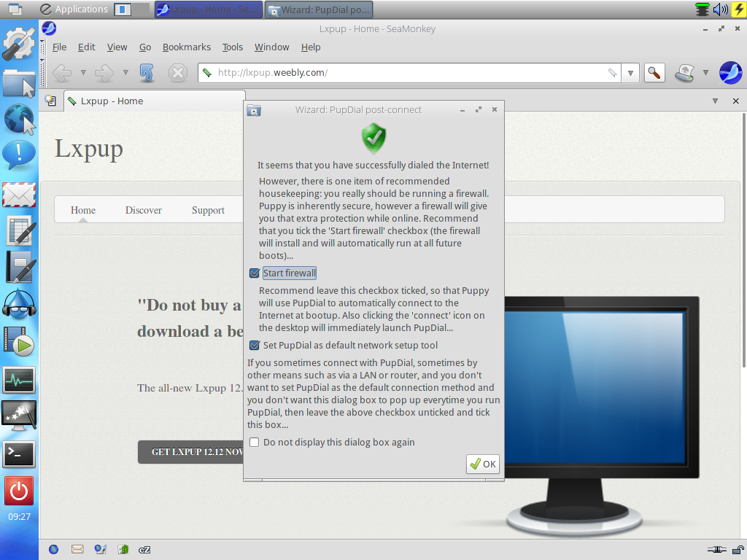Screen dimensions: 747x560
Task: Open the Bookmarks menu
Action: pos(186,47)
